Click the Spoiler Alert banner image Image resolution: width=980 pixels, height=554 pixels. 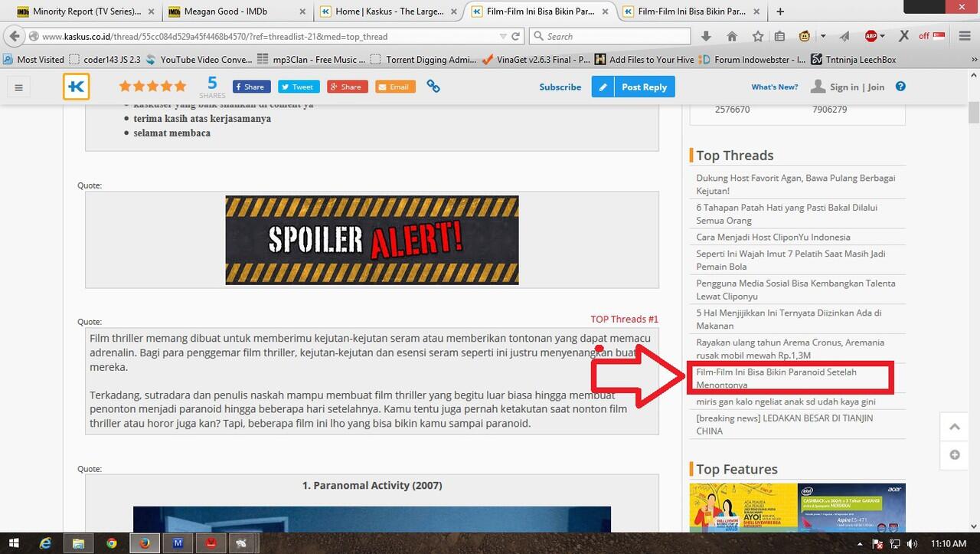(372, 240)
